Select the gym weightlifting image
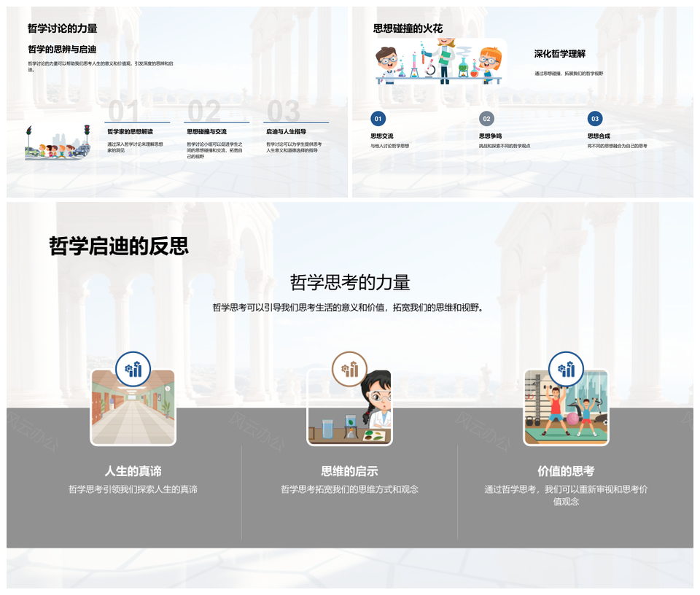 tap(566, 408)
